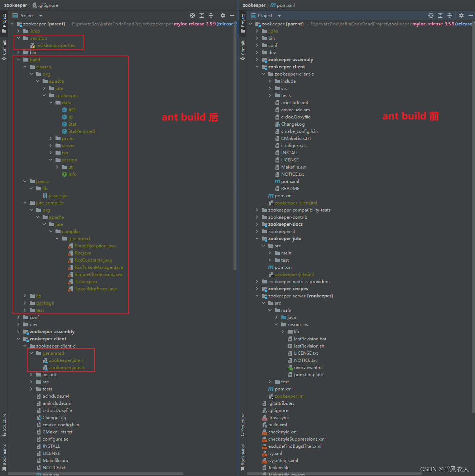The image size is (475, 476).
Task: Expand zookeeper-assembly in right panel
Action: click(257, 60)
